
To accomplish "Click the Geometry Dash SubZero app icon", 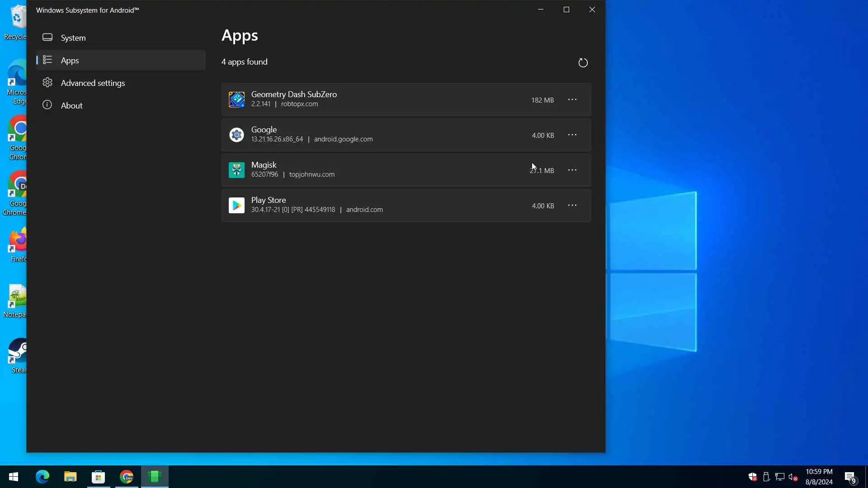I will [236, 99].
